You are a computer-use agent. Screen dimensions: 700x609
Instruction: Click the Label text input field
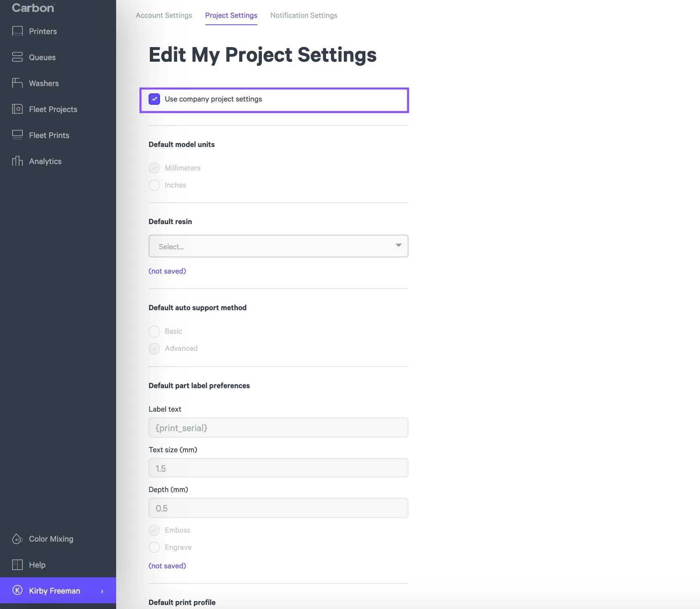pos(279,428)
